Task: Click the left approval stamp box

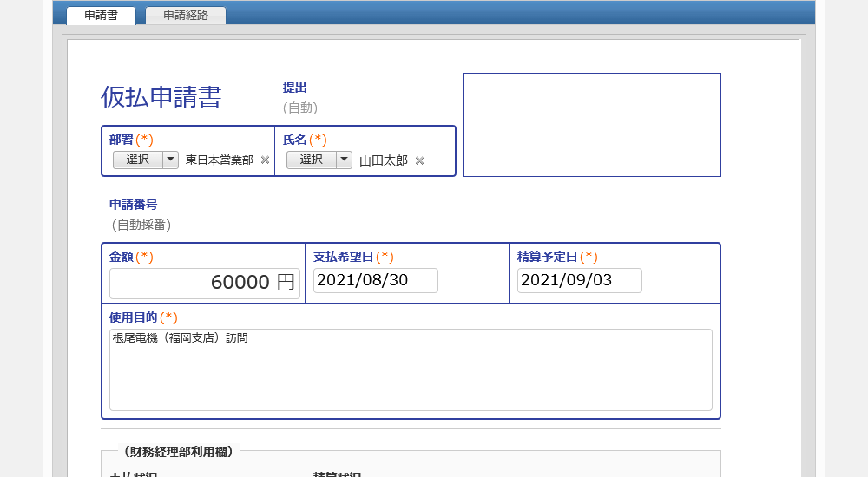Action: coord(505,134)
